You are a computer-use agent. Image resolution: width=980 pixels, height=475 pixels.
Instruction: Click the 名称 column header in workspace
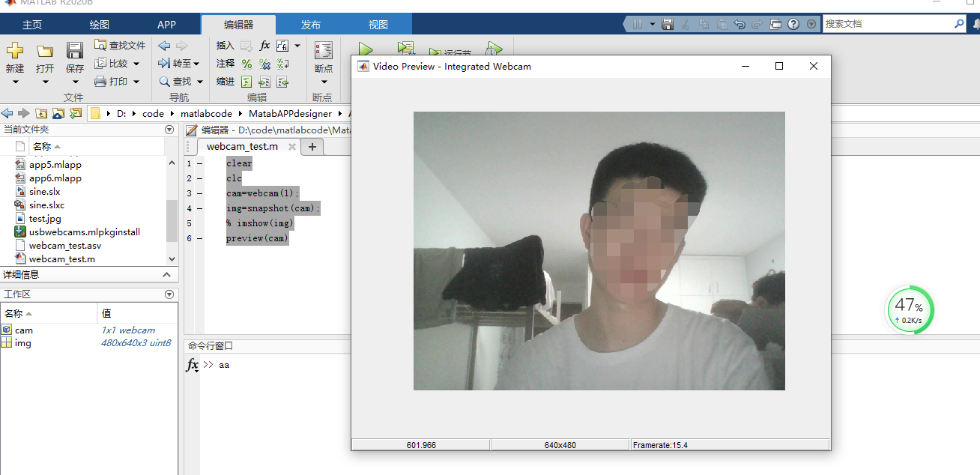[49, 313]
